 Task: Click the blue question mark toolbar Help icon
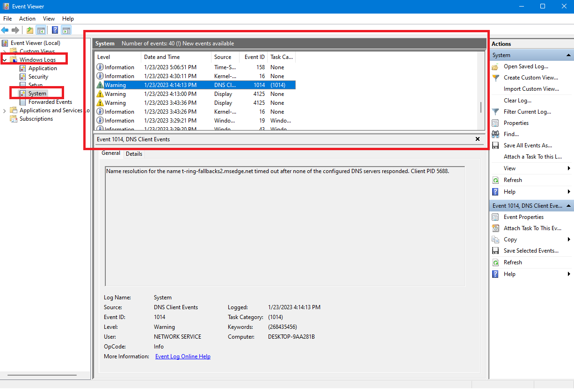55,30
